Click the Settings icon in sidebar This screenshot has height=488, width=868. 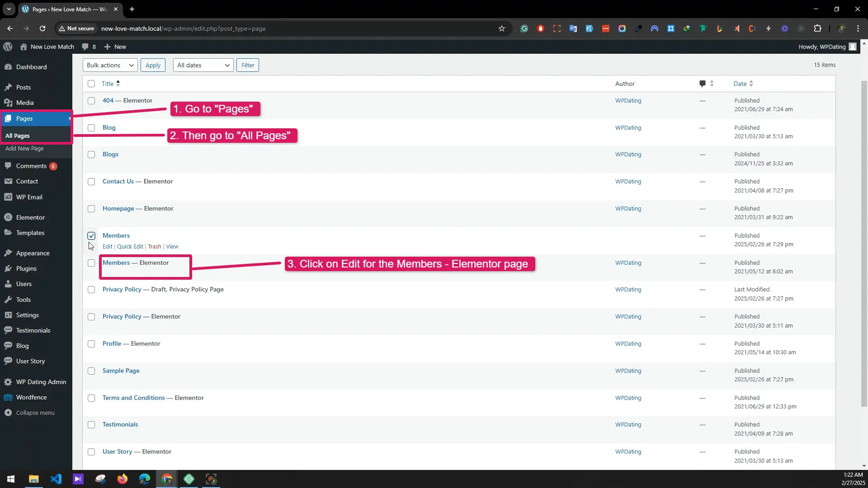[8, 315]
